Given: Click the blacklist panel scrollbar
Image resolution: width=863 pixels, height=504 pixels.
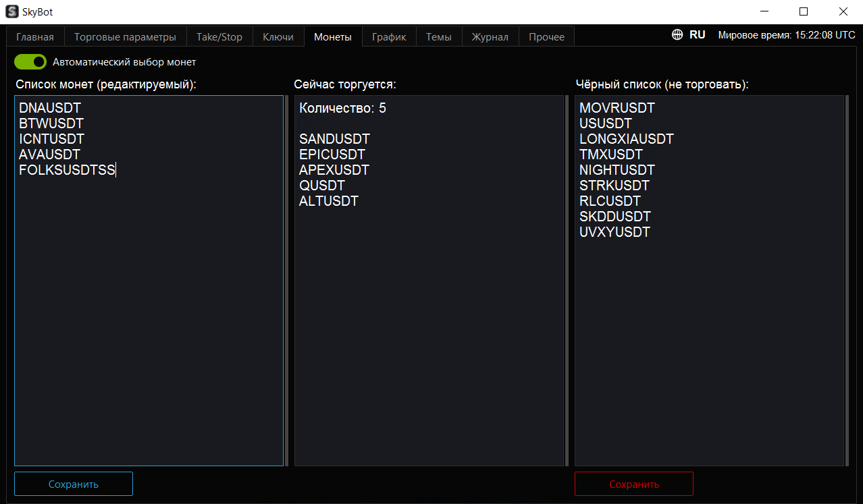Looking at the screenshot, I should pyautogui.click(x=846, y=281).
